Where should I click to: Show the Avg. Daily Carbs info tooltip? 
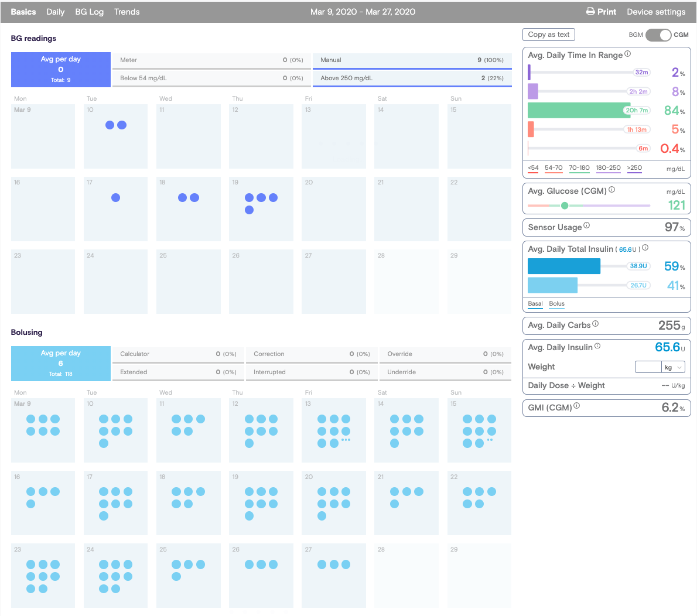595,324
